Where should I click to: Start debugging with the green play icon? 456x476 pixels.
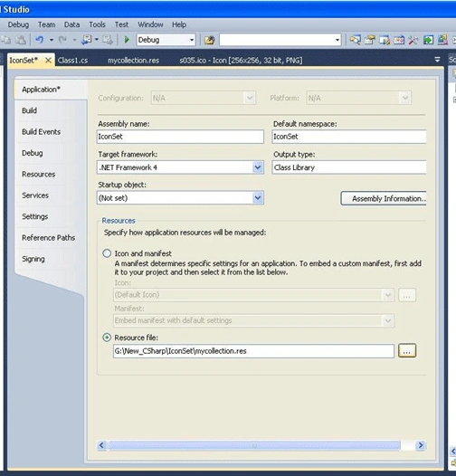click(x=127, y=40)
